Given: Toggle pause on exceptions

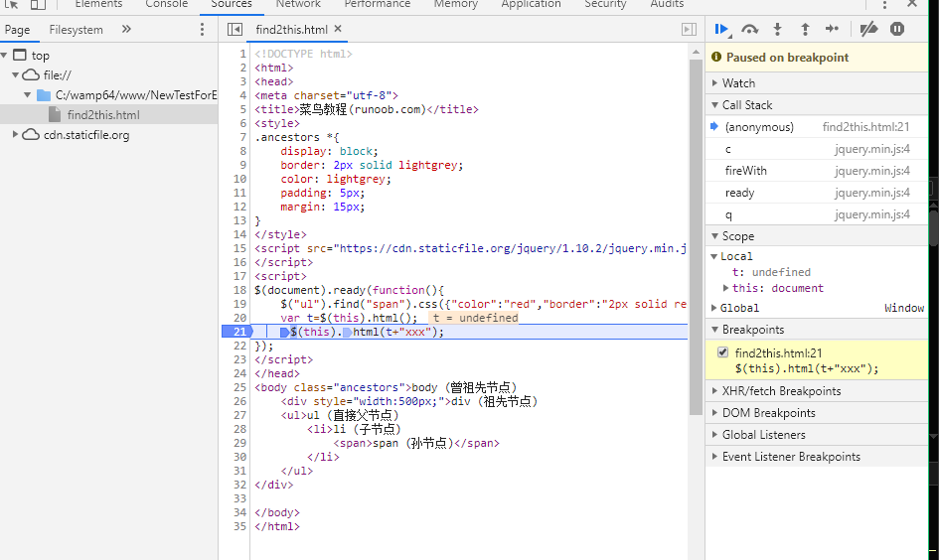Looking at the screenshot, I should click(897, 29).
